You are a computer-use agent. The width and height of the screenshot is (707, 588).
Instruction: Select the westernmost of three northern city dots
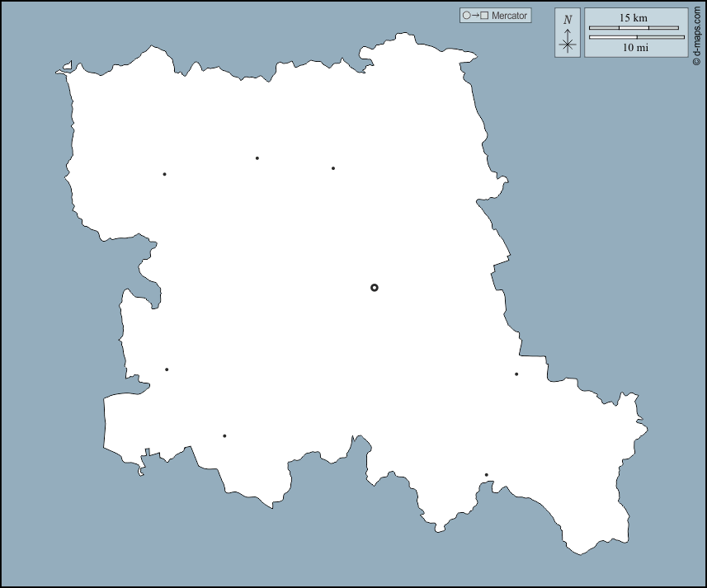(165, 174)
